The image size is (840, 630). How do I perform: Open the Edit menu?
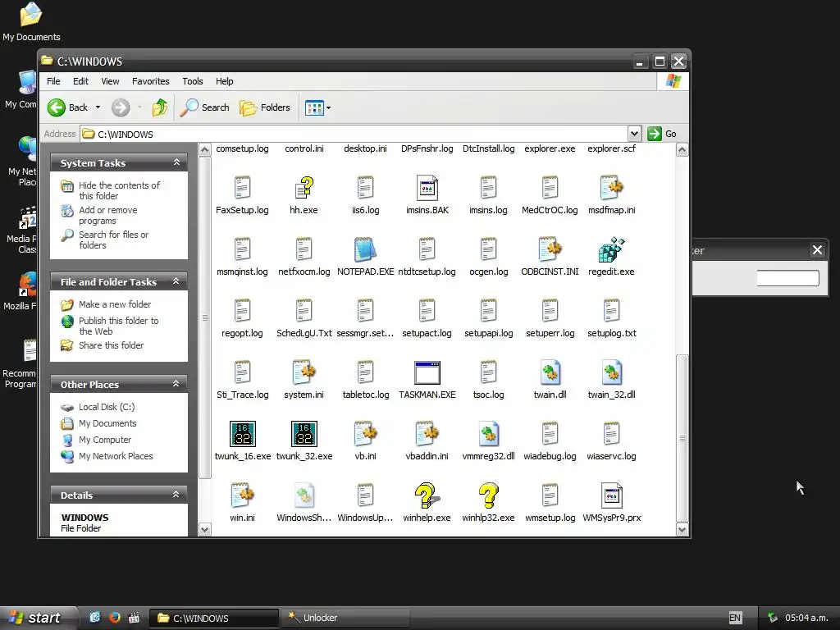[80, 81]
